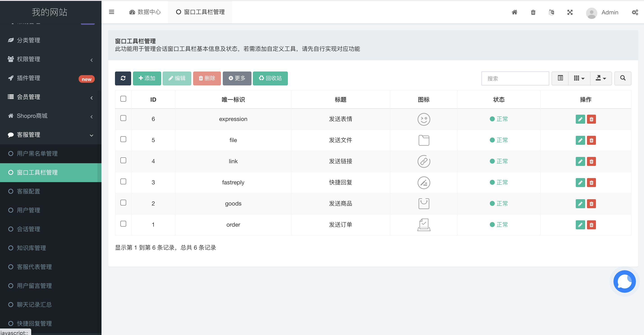Click the red 删除 toolbar button
The width and height of the screenshot is (644, 335).
[x=207, y=78]
